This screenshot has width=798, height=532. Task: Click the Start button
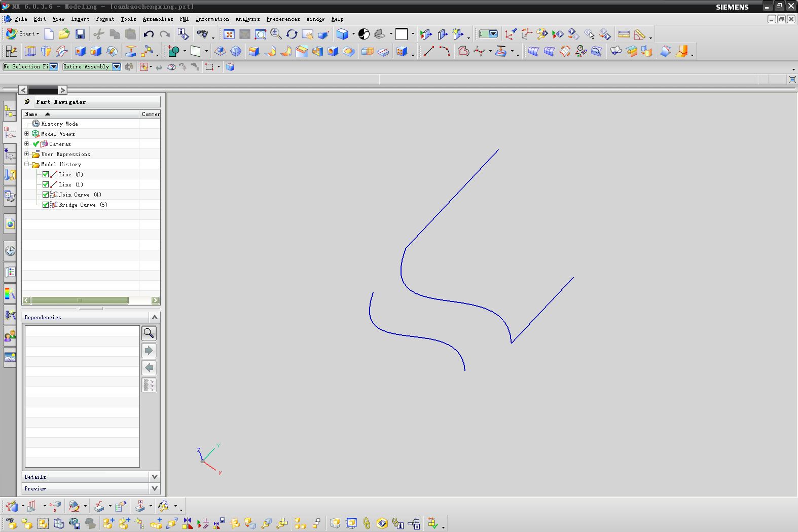[x=22, y=34]
